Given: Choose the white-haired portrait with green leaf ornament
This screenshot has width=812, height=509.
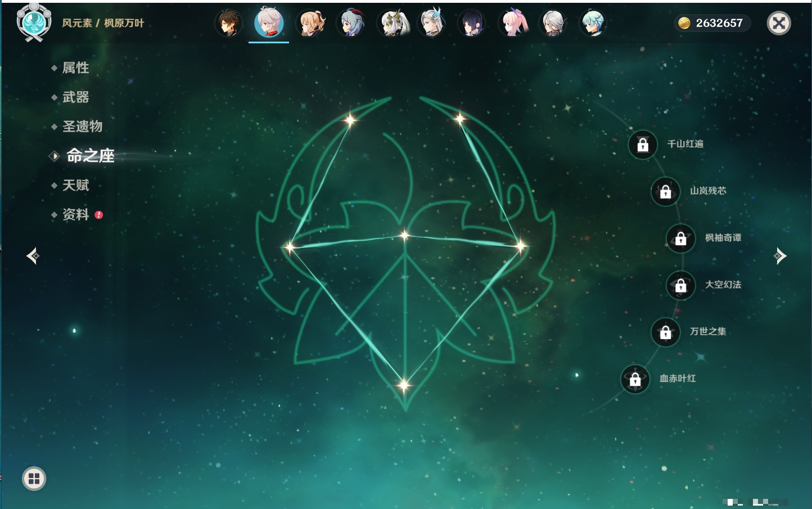Looking at the screenshot, I should coord(392,24).
